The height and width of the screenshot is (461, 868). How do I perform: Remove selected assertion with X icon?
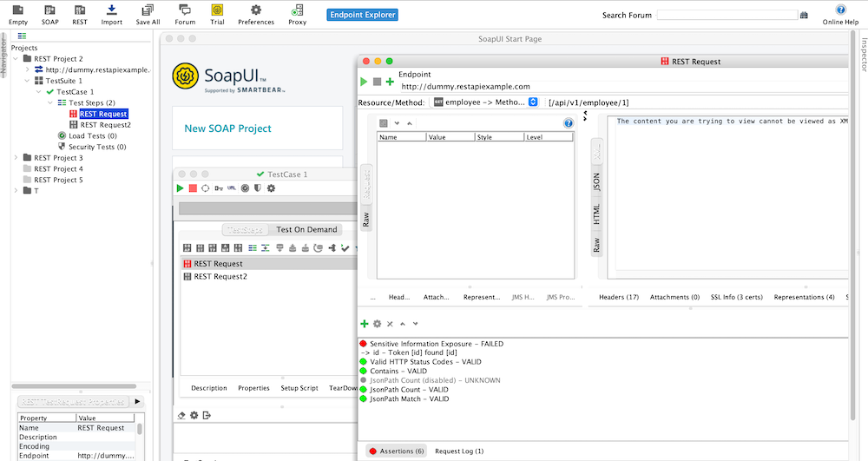[x=390, y=324]
